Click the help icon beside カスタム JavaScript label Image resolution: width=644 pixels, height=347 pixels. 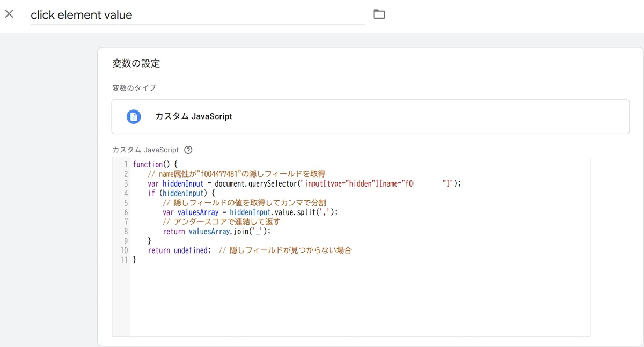click(x=188, y=150)
